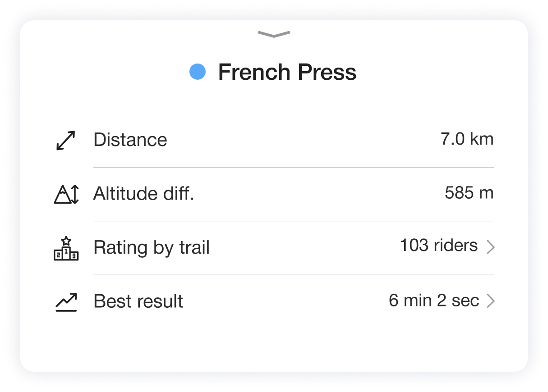Click the best result chart icon
548x392 pixels.
click(x=66, y=302)
